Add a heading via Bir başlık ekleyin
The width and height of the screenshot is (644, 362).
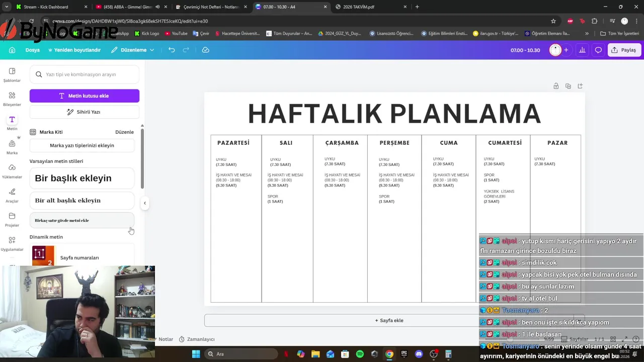82,178
